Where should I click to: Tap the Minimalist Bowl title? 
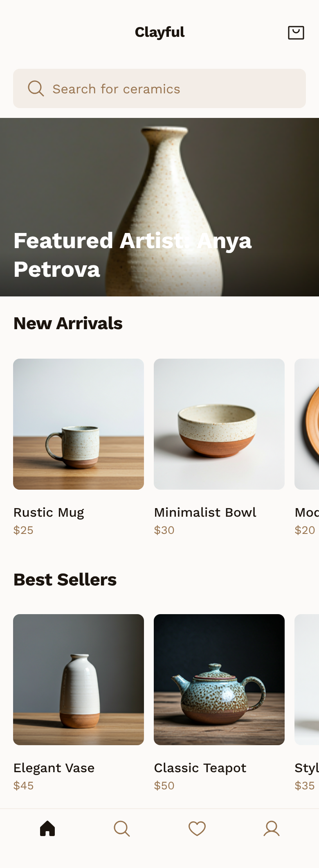205,512
